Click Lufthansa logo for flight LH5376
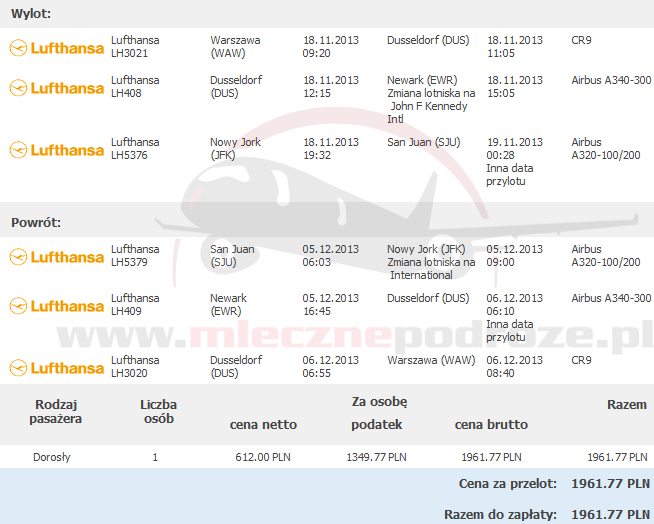The width and height of the screenshot is (654, 524). pyautogui.click(x=56, y=149)
